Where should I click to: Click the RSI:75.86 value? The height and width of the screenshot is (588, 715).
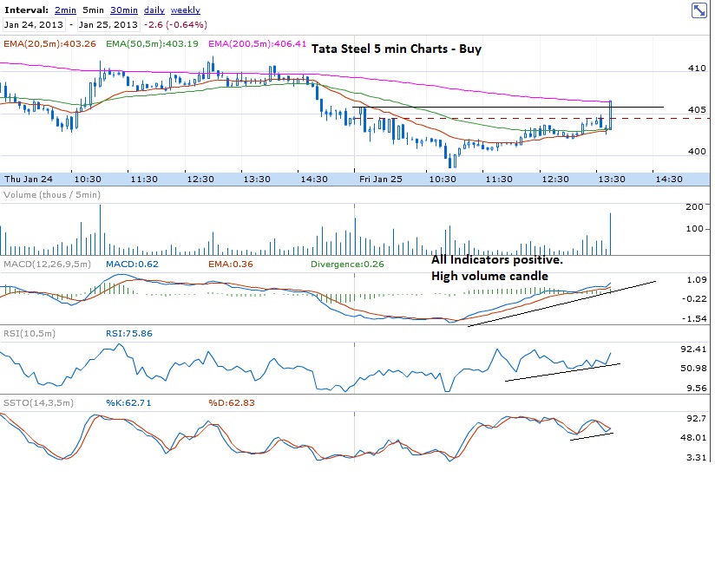129,333
